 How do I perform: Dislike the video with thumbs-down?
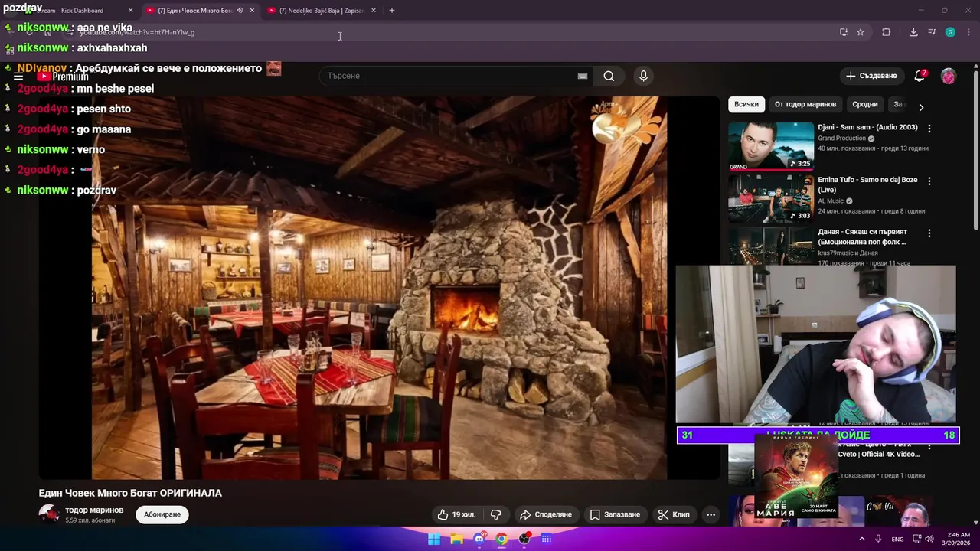tap(495, 514)
